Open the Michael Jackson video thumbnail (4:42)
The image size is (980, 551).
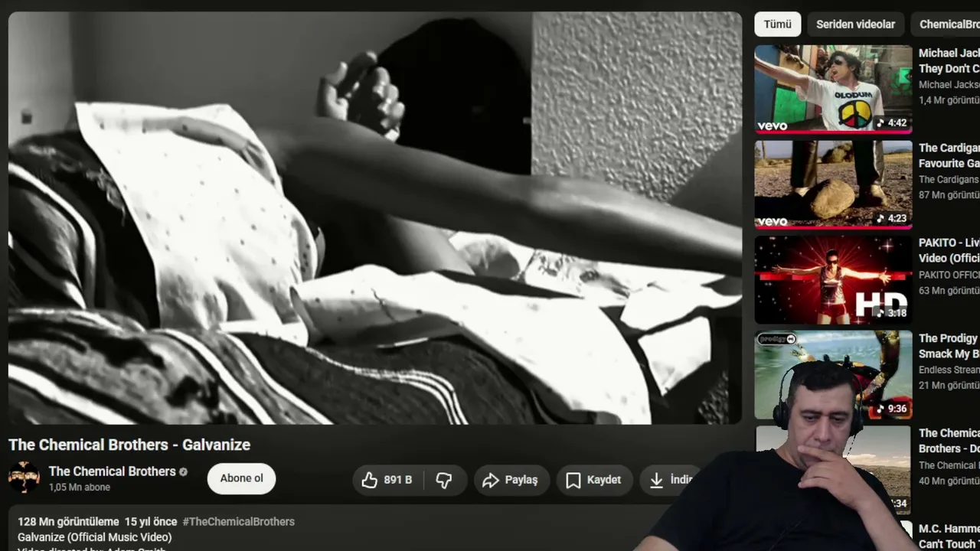833,90
